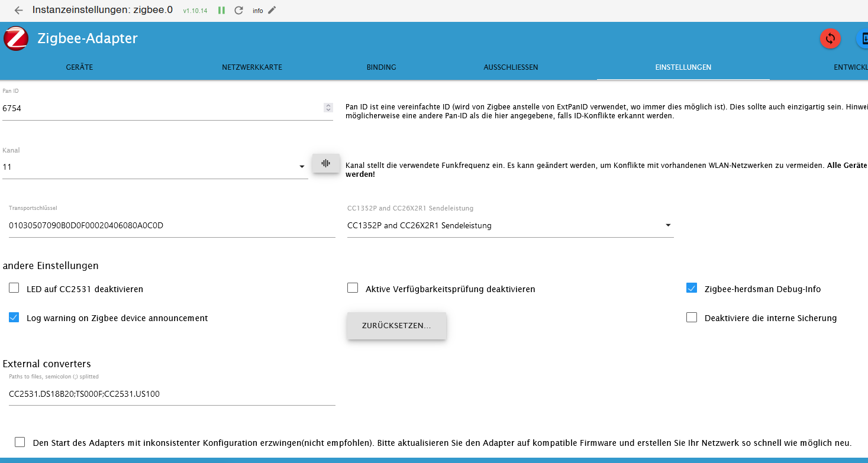
Task: Restart the zigbee.0 instance
Action: (x=238, y=10)
